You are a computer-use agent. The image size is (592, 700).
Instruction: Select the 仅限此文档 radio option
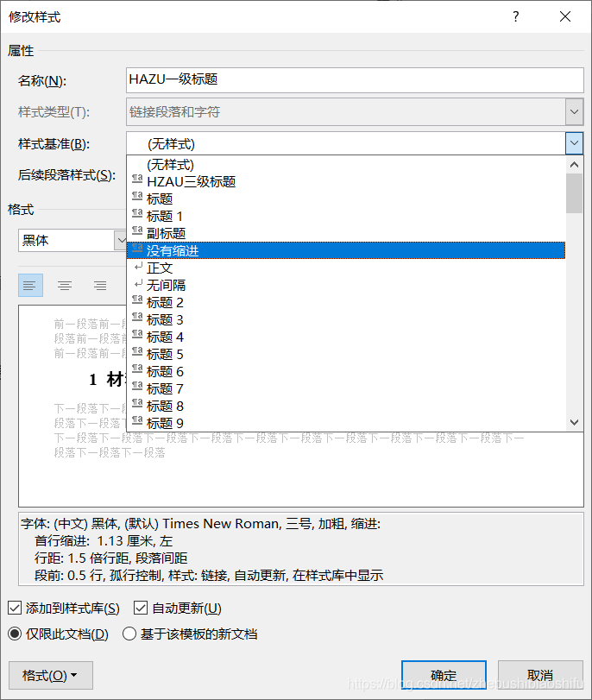pyautogui.click(x=15, y=634)
